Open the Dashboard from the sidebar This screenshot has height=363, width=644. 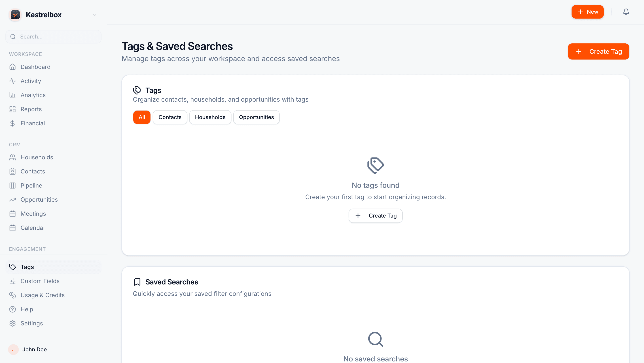[x=35, y=67]
